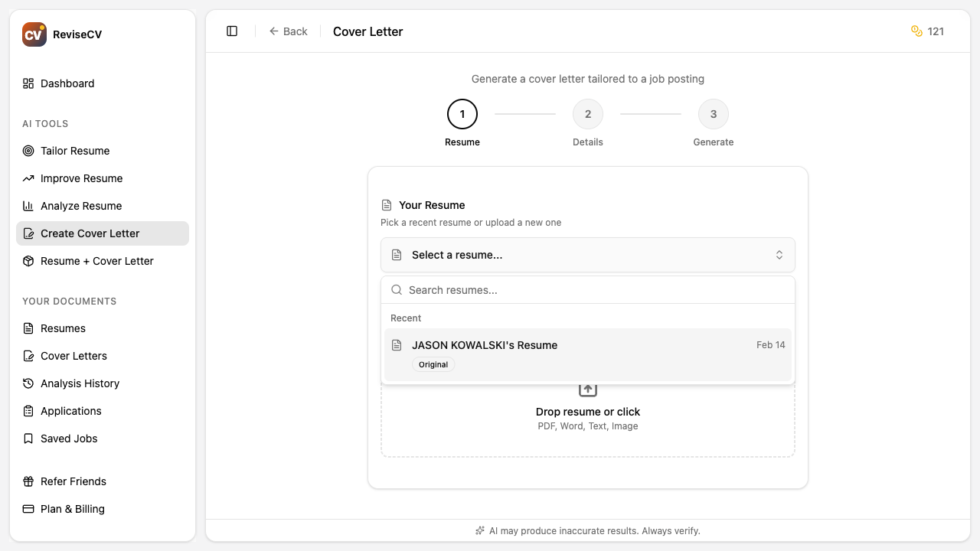Image resolution: width=980 pixels, height=551 pixels.
Task: Open the Tailor Resume tool
Action: (x=74, y=151)
